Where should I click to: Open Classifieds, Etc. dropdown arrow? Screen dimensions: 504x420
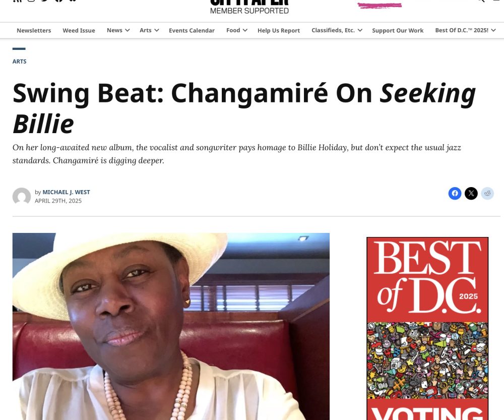point(360,30)
